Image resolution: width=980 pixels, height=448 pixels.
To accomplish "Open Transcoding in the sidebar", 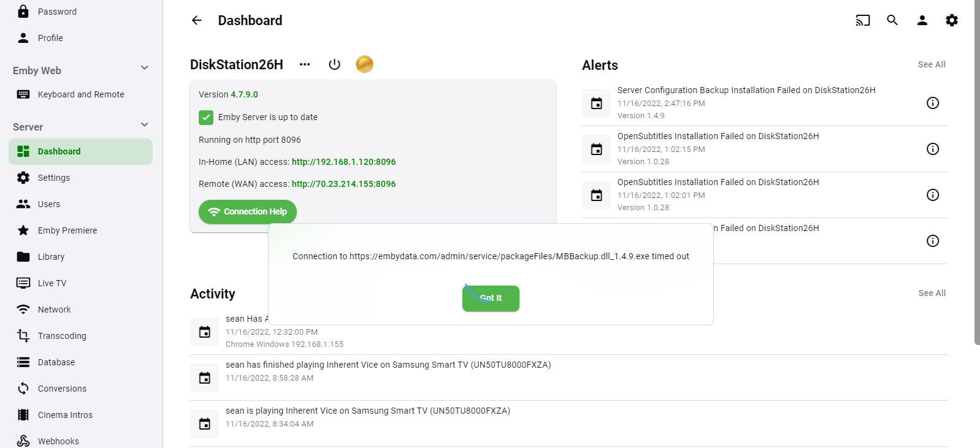I will pos(62,336).
